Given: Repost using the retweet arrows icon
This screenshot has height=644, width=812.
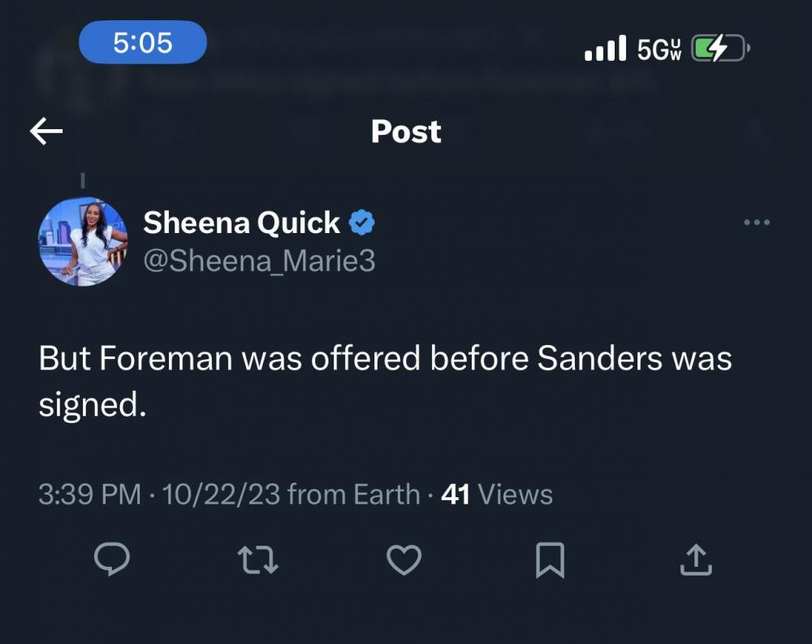Looking at the screenshot, I should (258, 560).
